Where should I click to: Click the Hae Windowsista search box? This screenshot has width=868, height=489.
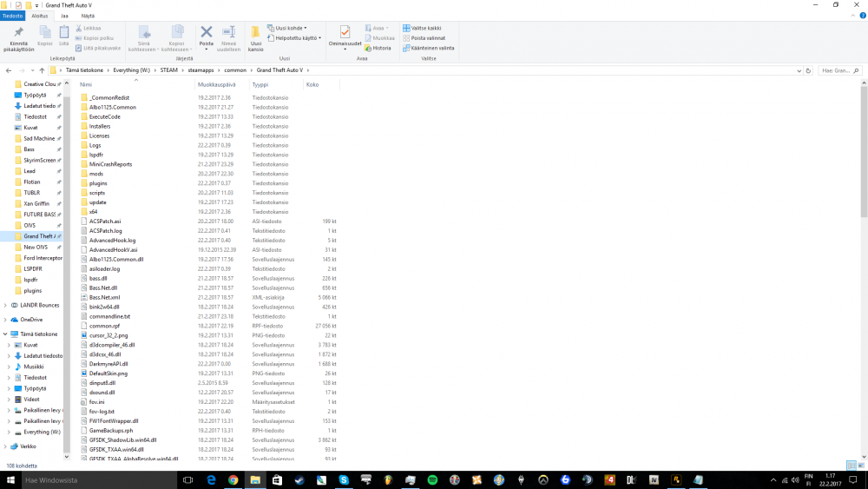coord(99,480)
